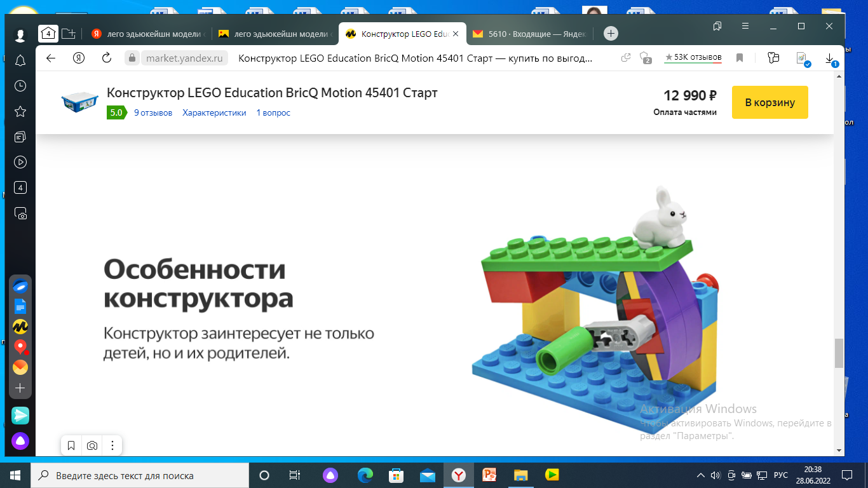
Task: Open the teal messenger paper plane icon
Action: click(20, 416)
